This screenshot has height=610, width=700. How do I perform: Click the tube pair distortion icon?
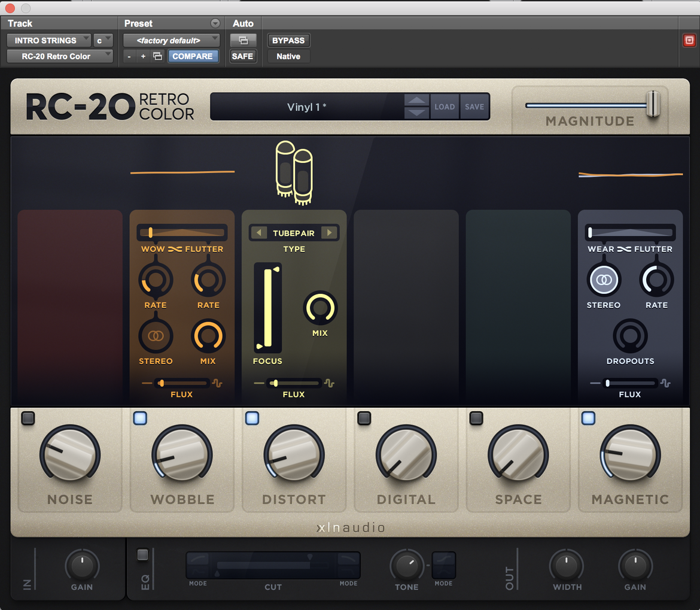click(x=294, y=173)
